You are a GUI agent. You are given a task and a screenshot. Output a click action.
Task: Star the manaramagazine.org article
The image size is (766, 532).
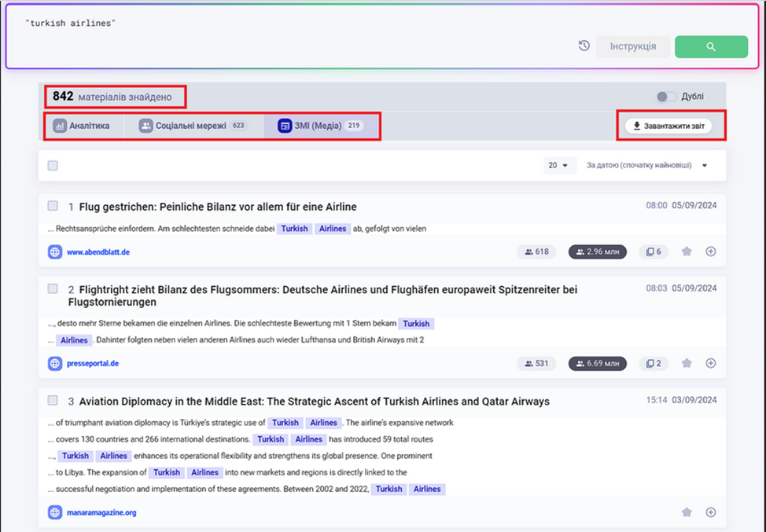(687, 512)
